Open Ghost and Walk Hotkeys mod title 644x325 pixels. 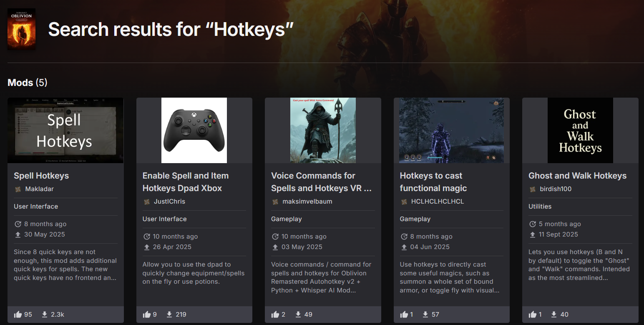[577, 176]
